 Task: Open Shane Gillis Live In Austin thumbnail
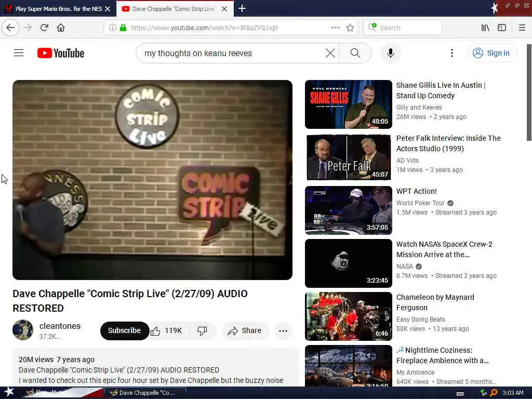(349, 104)
